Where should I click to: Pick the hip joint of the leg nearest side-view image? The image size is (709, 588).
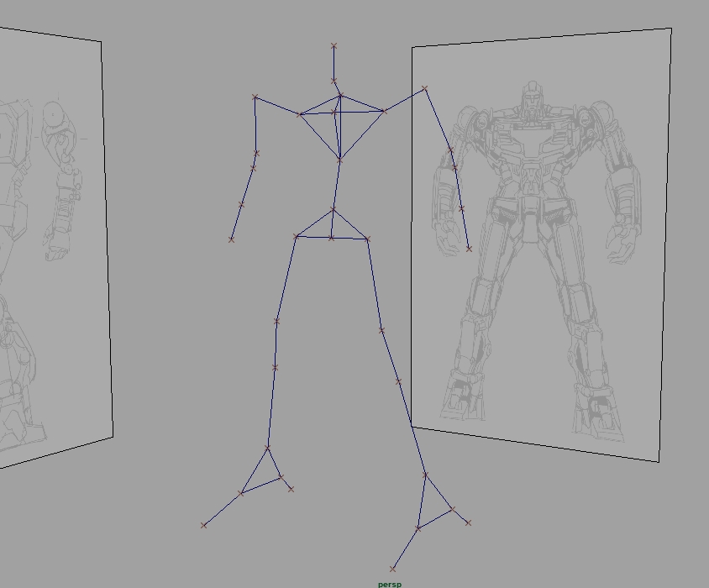297,236
